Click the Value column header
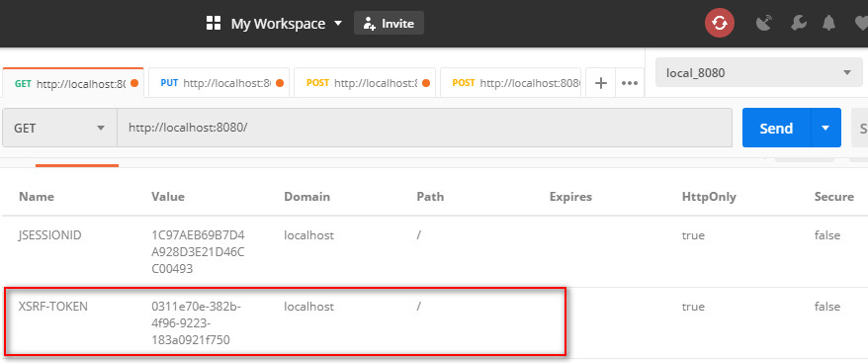Screen dimensions: 868x363 (168, 197)
